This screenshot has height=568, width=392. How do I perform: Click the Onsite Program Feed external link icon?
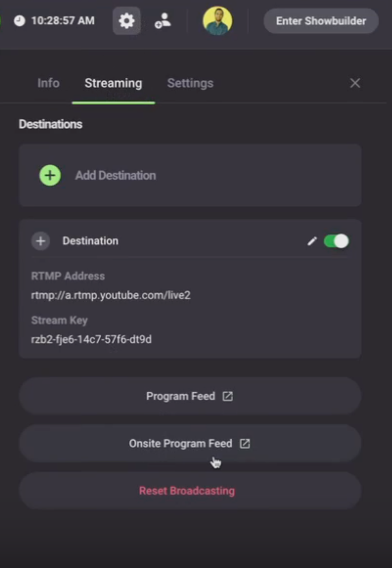[245, 444]
